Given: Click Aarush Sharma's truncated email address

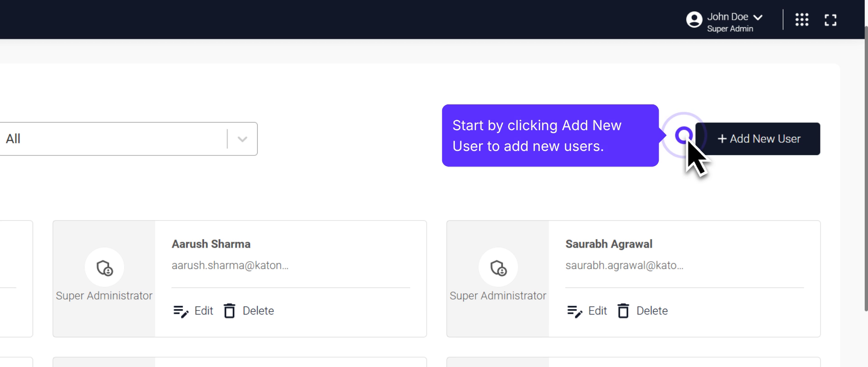Looking at the screenshot, I should [230, 265].
